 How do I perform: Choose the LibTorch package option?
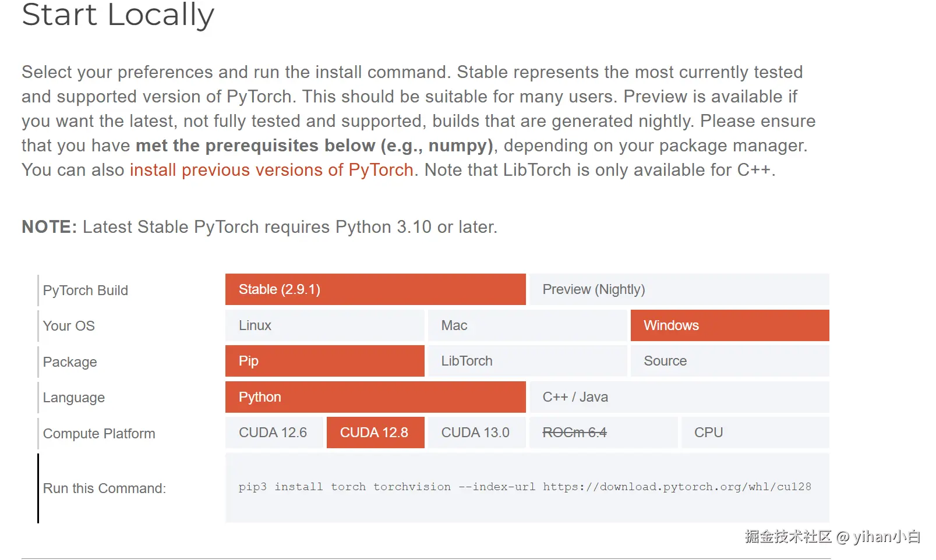527,361
